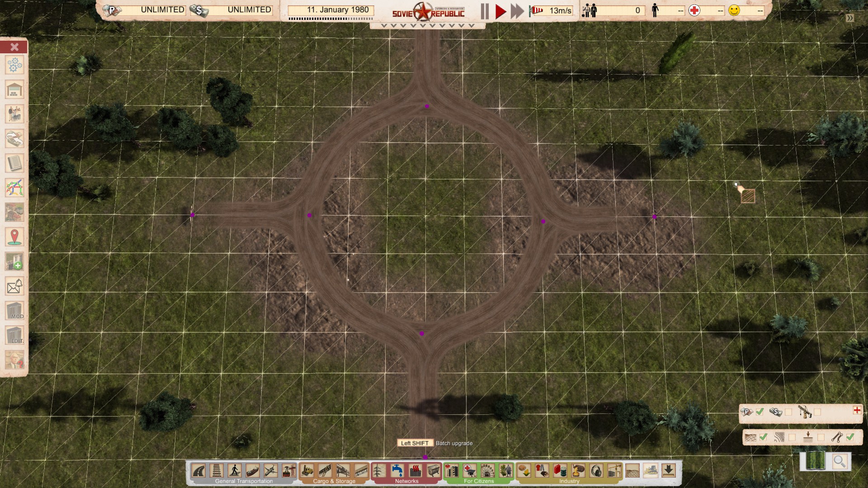Pause the game simulation
This screenshot has height=488, width=868.
pyautogui.click(x=485, y=11)
